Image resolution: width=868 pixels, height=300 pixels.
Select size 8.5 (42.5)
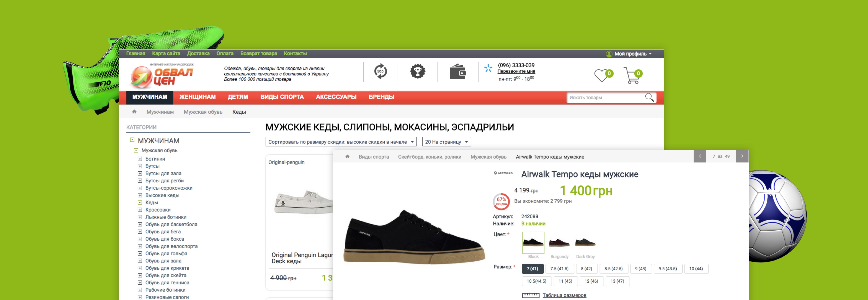(x=614, y=269)
